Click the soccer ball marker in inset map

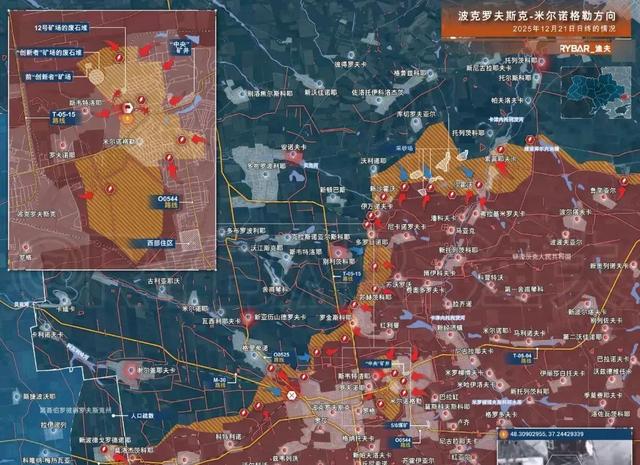pyautogui.click(x=129, y=108)
